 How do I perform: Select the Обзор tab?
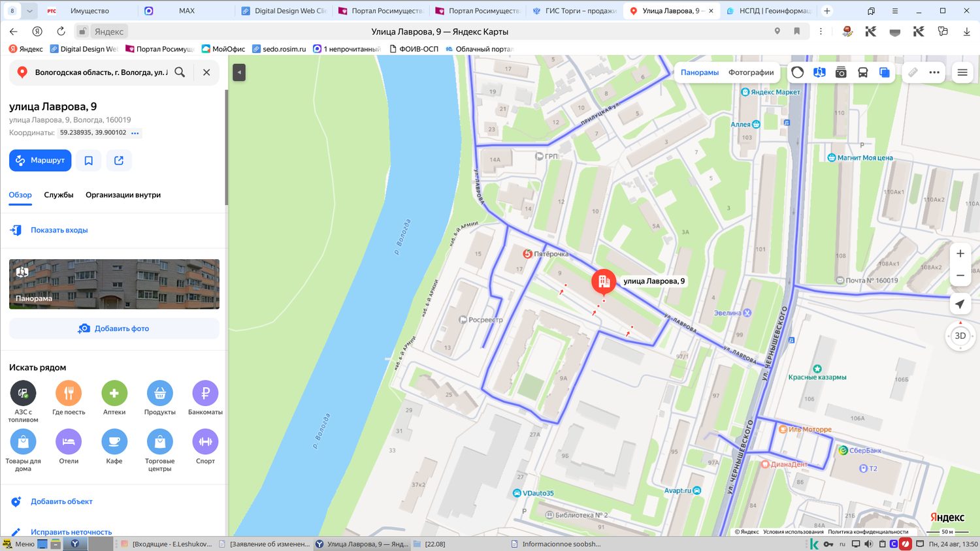[20, 195]
